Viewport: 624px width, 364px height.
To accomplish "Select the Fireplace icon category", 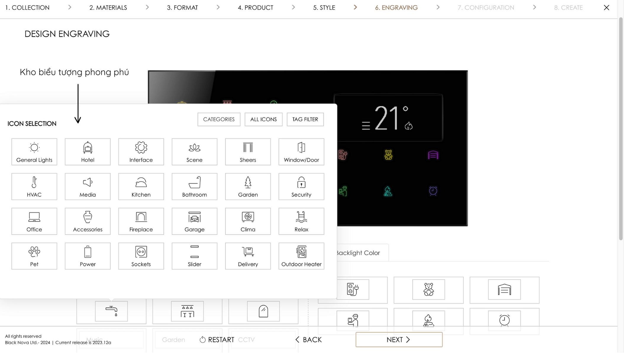I will 141,221.
